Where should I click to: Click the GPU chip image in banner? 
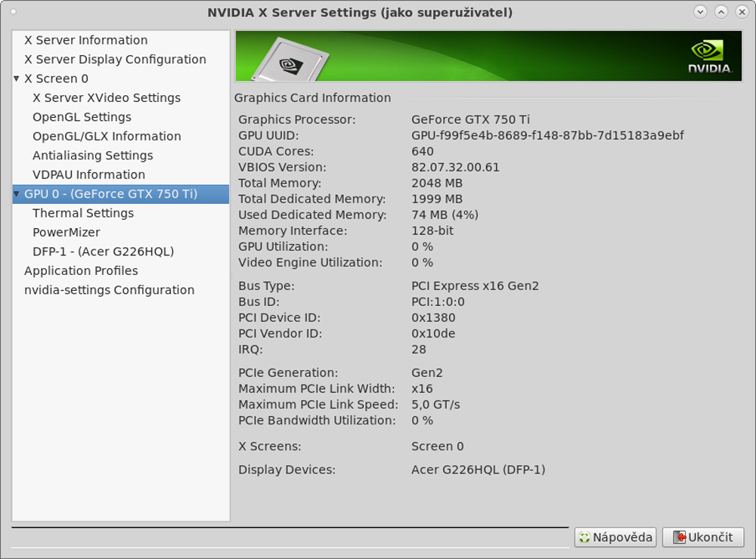[x=290, y=60]
